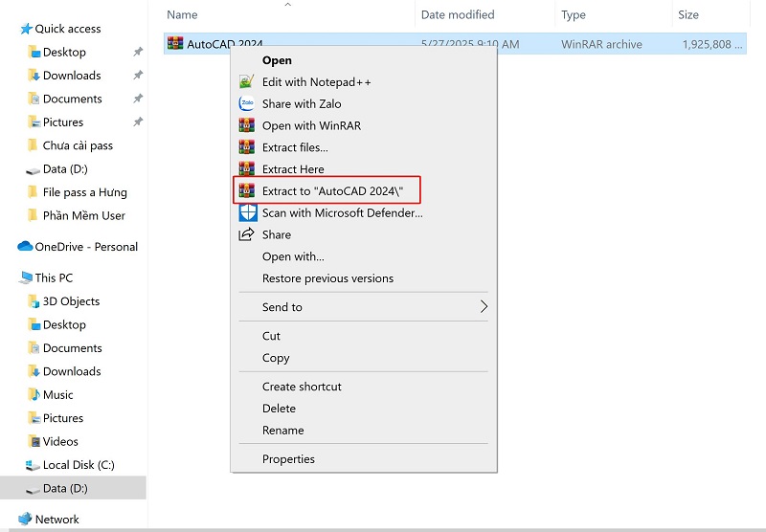Choose Open in the context menu
The height and width of the screenshot is (532, 766).
point(277,60)
